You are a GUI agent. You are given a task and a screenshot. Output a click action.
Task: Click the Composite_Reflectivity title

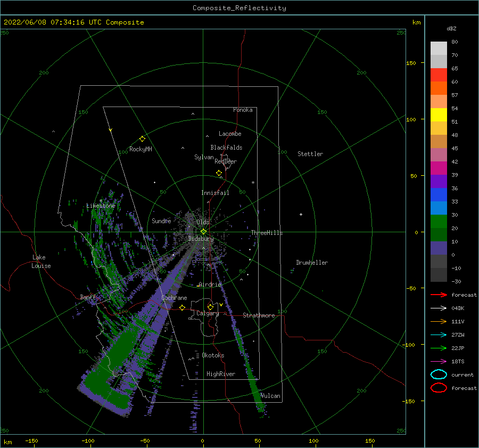tap(240, 8)
